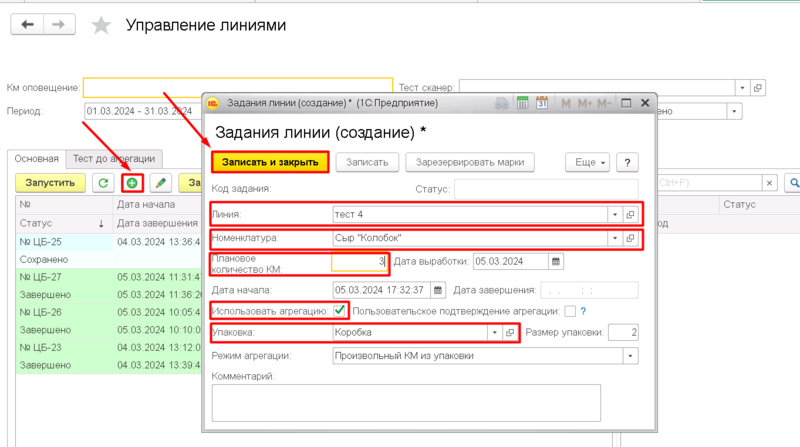Image resolution: width=800 pixels, height=447 pixels.
Task: Expand the Номенклатура dropdown list
Action: [613, 239]
